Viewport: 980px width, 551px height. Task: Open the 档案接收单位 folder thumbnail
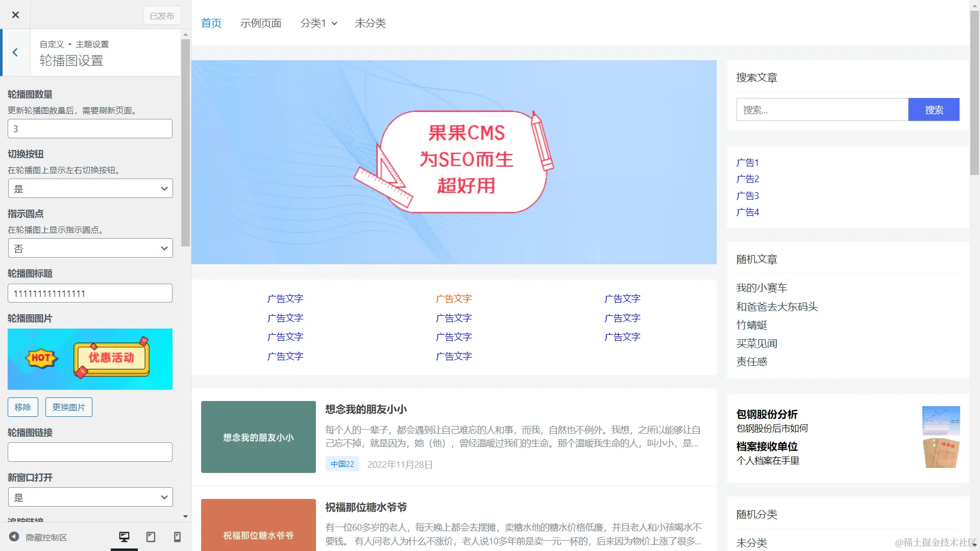pos(941,453)
